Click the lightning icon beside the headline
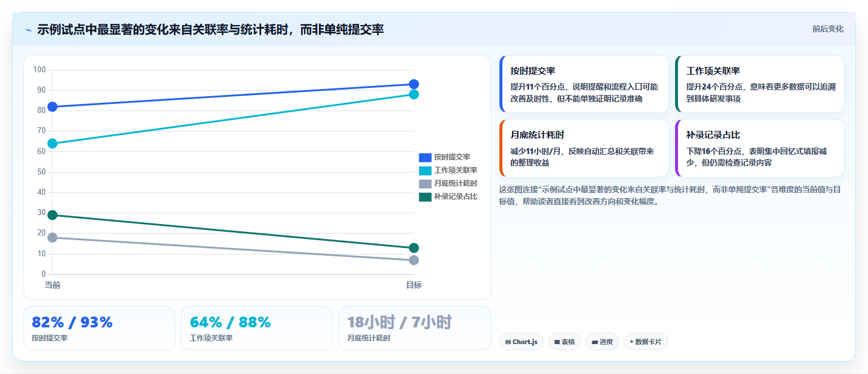This screenshot has height=374, width=868. click(x=28, y=30)
